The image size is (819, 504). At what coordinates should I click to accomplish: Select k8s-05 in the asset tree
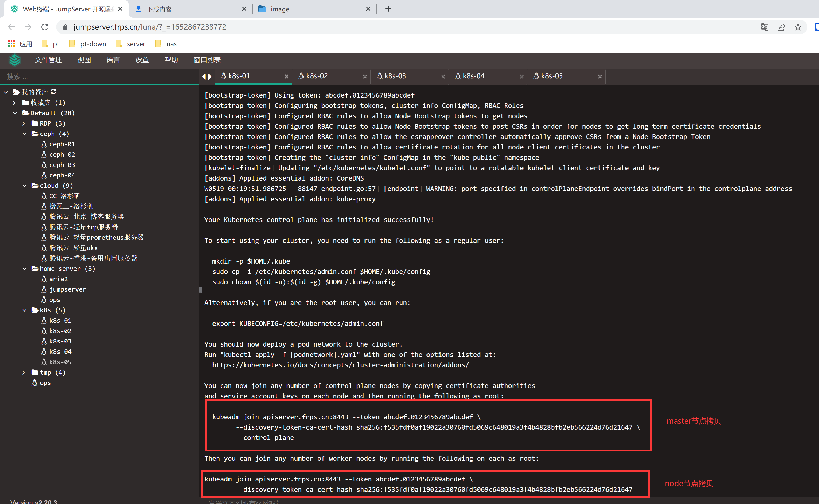[x=56, y=362]
